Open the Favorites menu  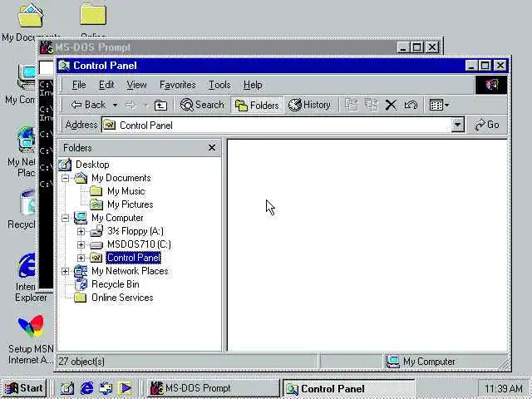click(x=177, y=85)
